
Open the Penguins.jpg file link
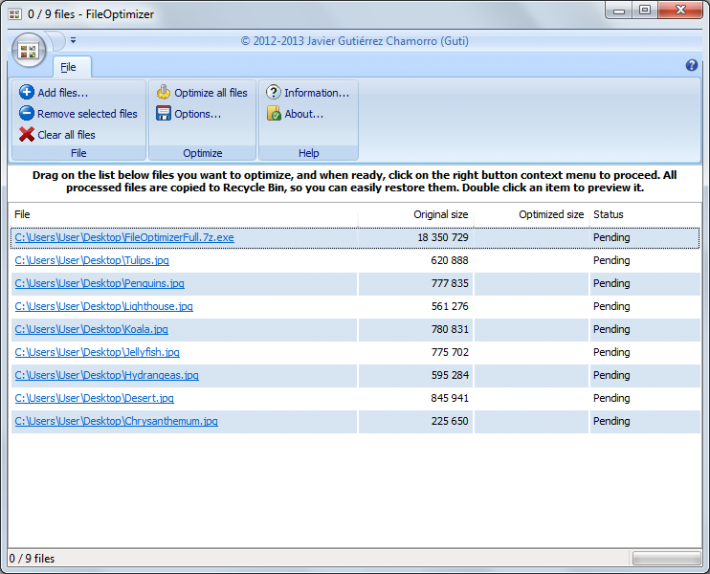[x=99, y=283]
